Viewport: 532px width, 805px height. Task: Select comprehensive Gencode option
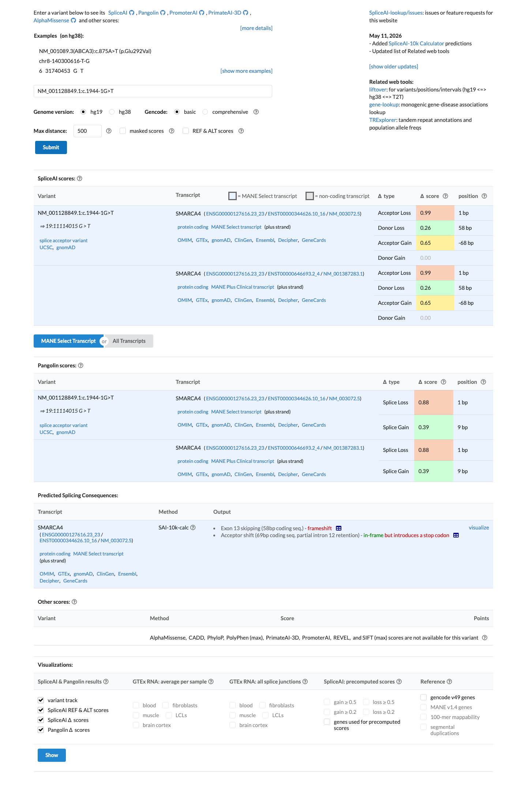[x=205, y=112]
